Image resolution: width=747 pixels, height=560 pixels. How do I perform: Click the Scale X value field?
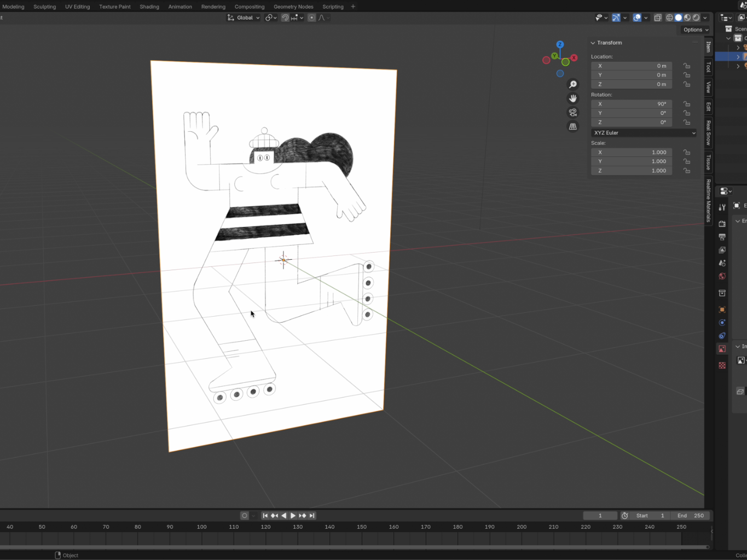(631, 153)
